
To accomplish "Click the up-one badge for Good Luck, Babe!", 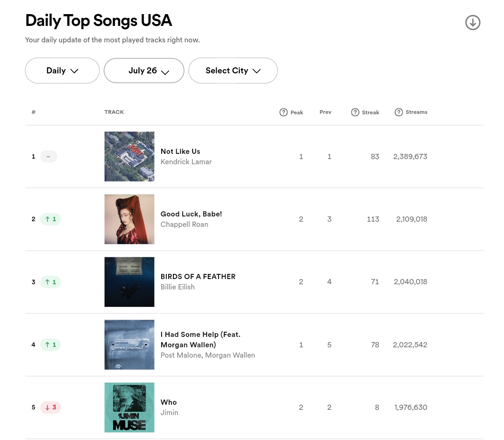I will [50, 219].
